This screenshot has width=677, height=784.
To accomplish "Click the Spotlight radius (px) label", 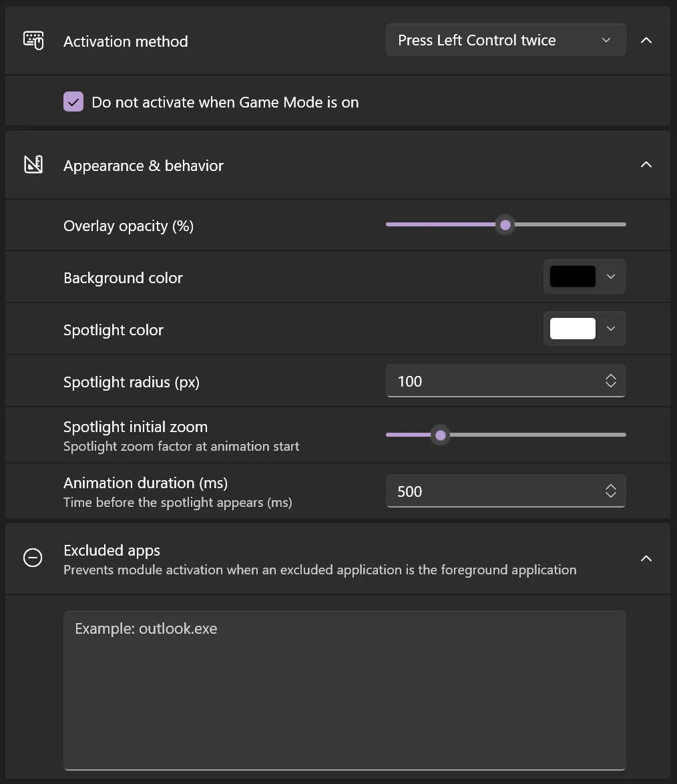I will pos(132,382).
